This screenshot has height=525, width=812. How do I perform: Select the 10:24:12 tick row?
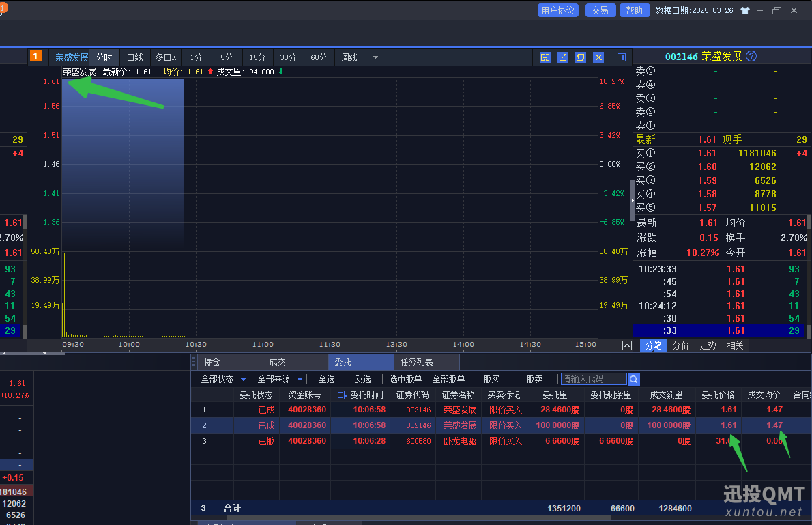click(x=719, y=307)
